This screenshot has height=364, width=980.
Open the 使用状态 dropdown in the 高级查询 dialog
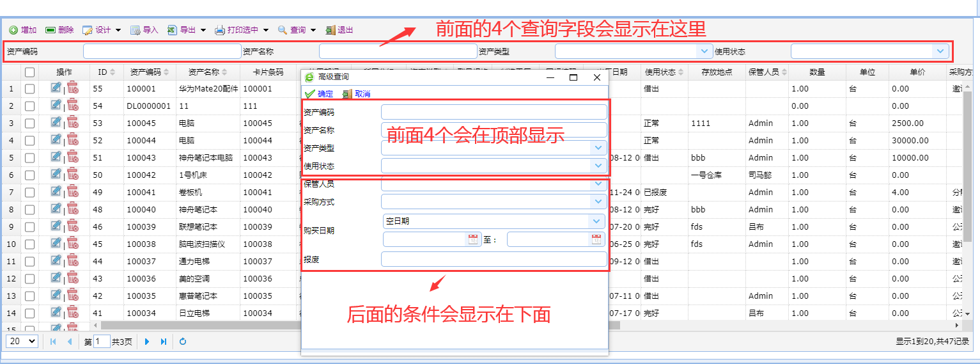point(598,166)
